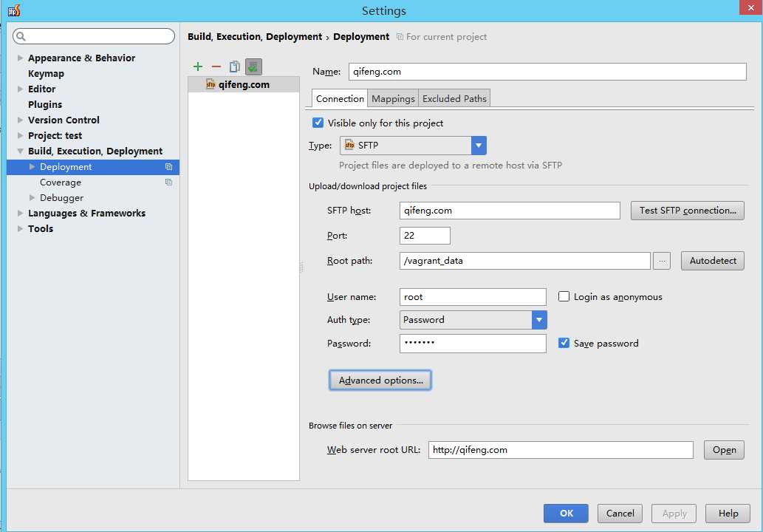Image resolution: width=763 pixels, height=532 pixels.
Task: Copy the selected server configuration icon
Action: pos(235,66)
